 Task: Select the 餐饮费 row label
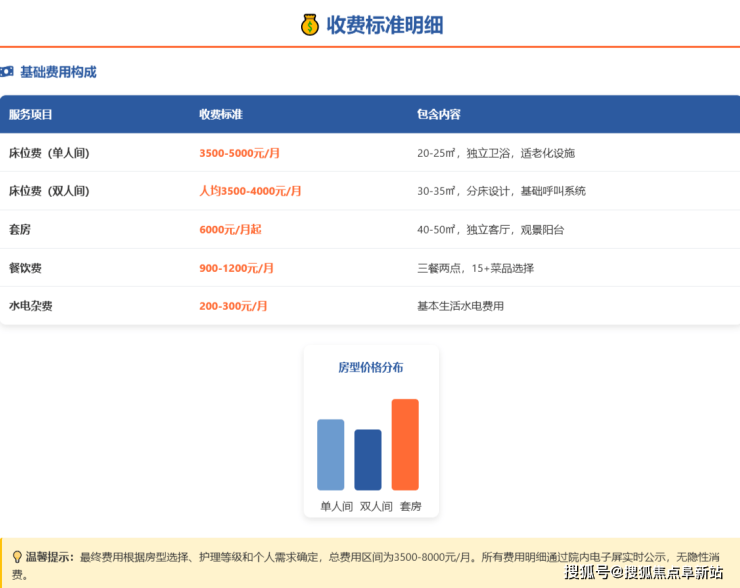pyautogui.click(x=25, y=268)
